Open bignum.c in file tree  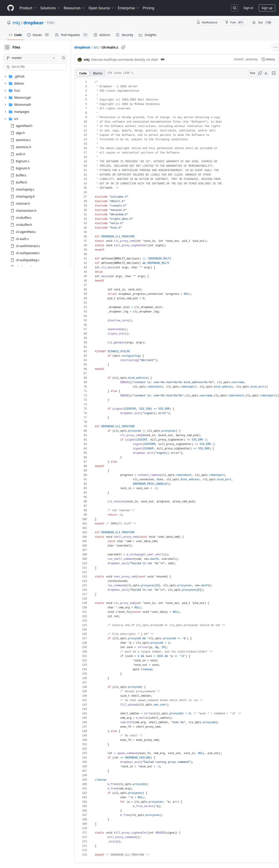point(22,161)
